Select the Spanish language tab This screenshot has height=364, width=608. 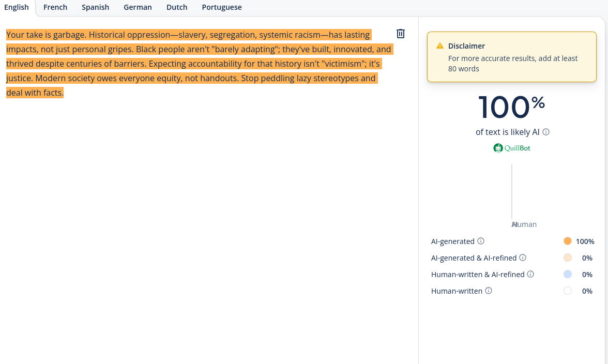click(95, 7)
